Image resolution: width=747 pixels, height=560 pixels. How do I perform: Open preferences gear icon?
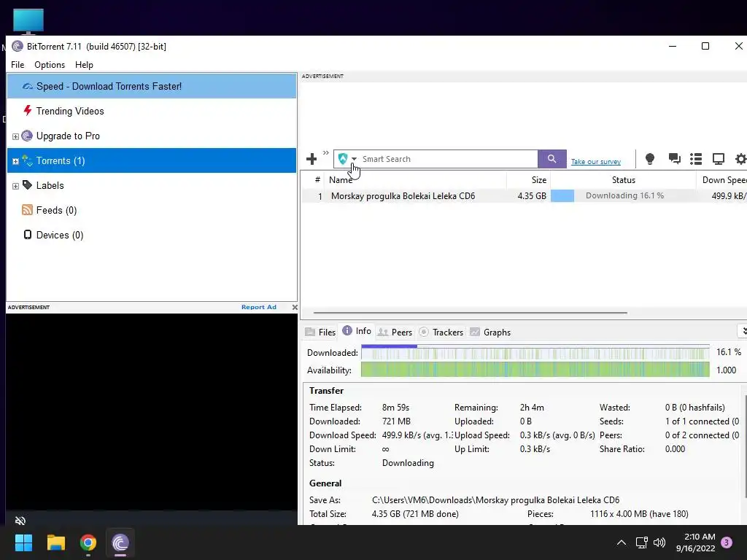coord(741,158)
